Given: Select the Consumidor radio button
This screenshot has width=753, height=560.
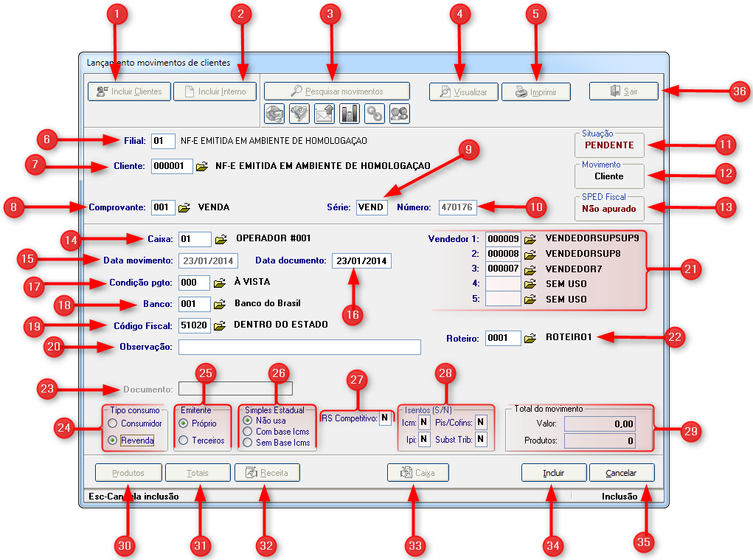Looking at the screenshot, I should pos(112,424).
